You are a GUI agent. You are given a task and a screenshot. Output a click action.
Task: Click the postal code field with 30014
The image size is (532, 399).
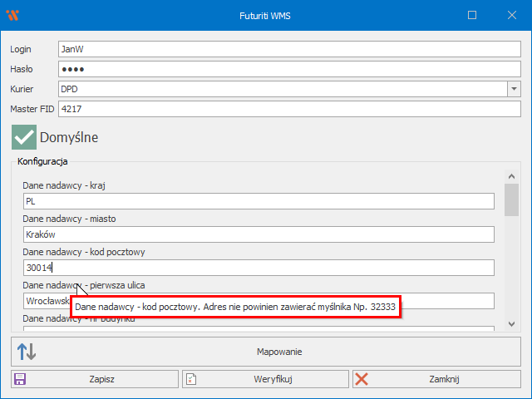pyautogui.click(x=259, y=268)
